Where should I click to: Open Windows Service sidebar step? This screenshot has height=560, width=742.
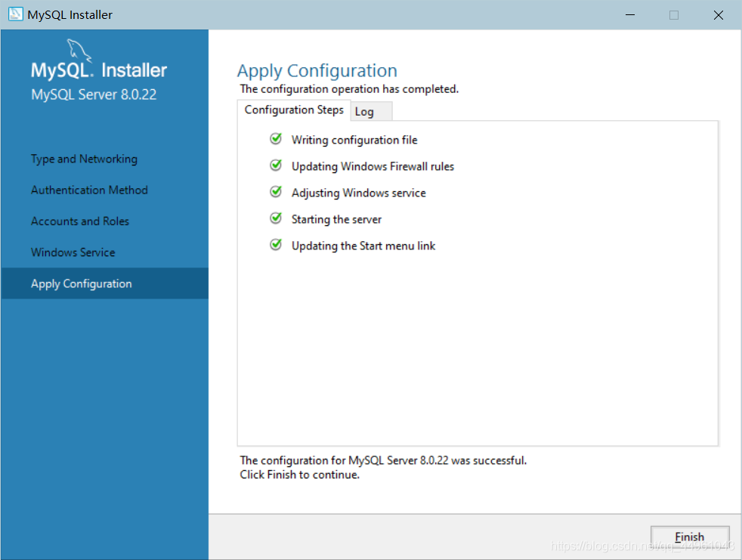pyautogui.click(x=73, y=252)
